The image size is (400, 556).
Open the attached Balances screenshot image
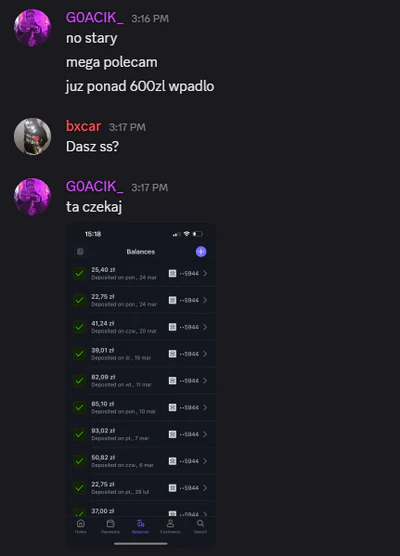pyautogui.click(x=141, y=385)
